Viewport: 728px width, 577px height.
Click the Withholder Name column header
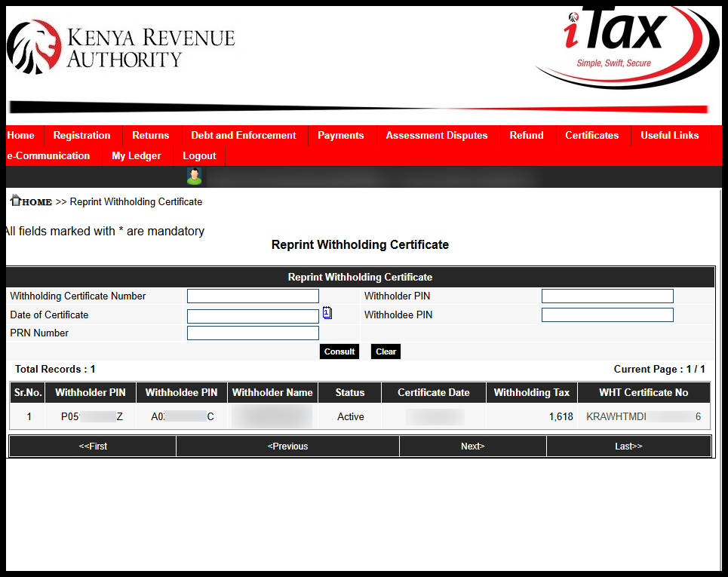point(272,392)
